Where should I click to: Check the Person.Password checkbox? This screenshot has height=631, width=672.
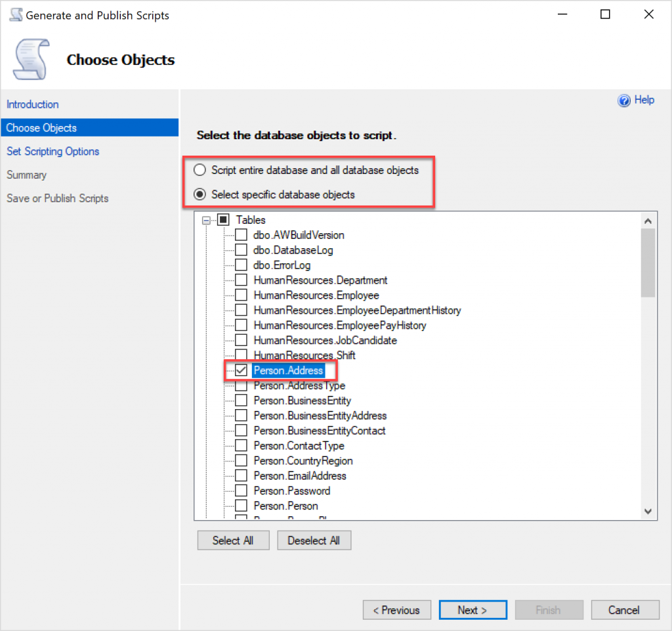[x=241, y=490]
